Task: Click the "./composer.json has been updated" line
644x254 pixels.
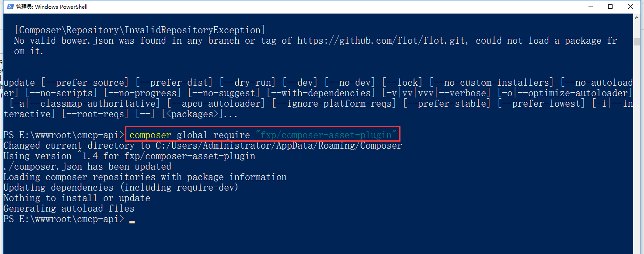Action: tap(87, 167)
